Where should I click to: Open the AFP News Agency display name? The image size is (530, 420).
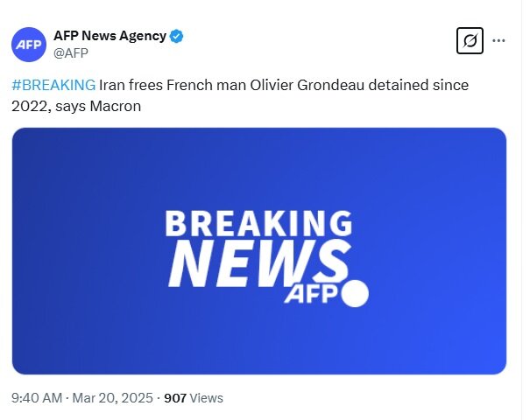[110, 36]
